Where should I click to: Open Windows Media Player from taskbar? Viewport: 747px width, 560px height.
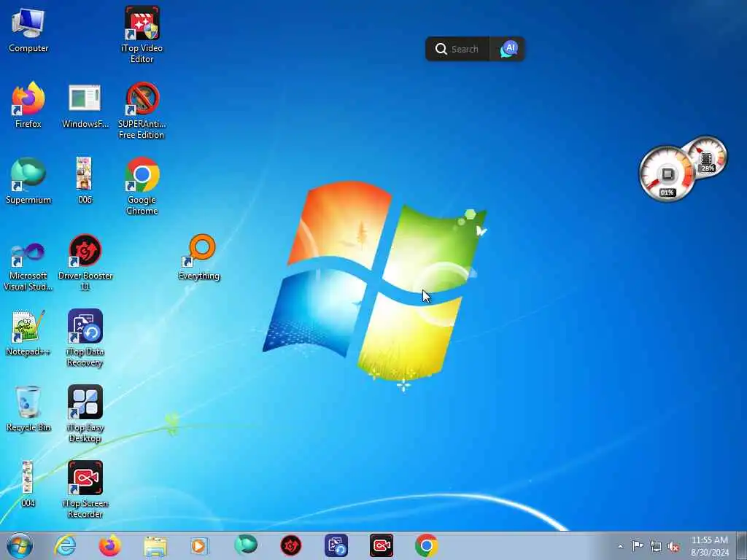tap(200, 545)
